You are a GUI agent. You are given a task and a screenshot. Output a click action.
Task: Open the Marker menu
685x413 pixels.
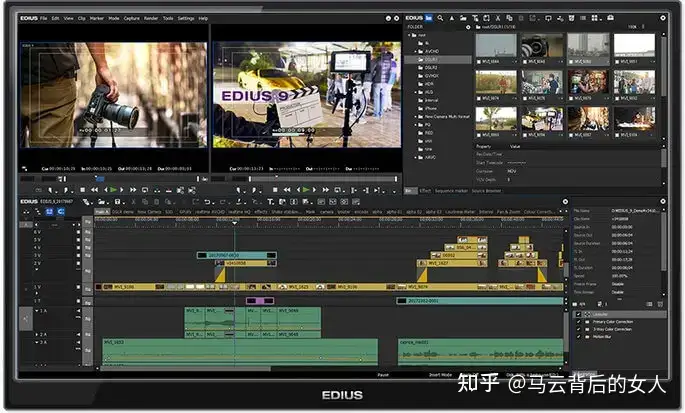click(x=97, y=18)
